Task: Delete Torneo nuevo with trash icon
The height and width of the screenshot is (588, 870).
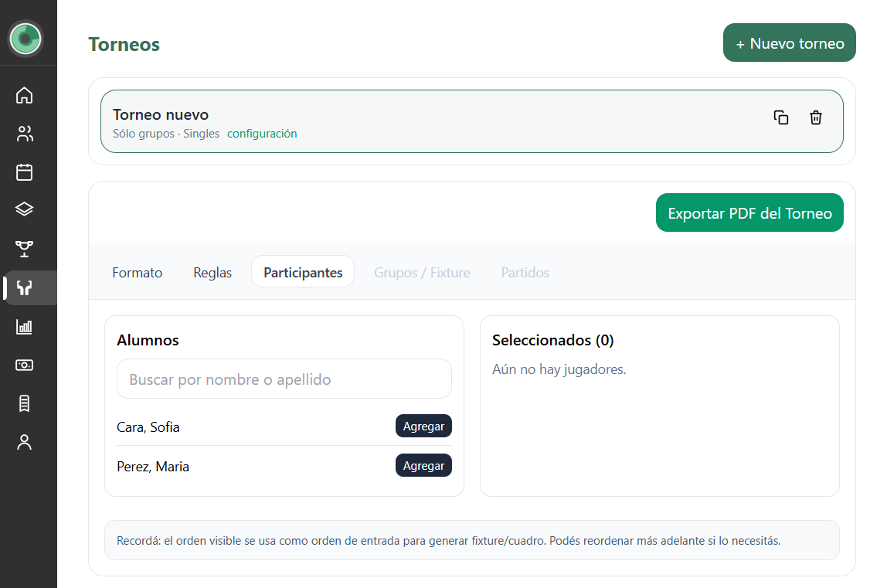Action: (x=816, y=117)
